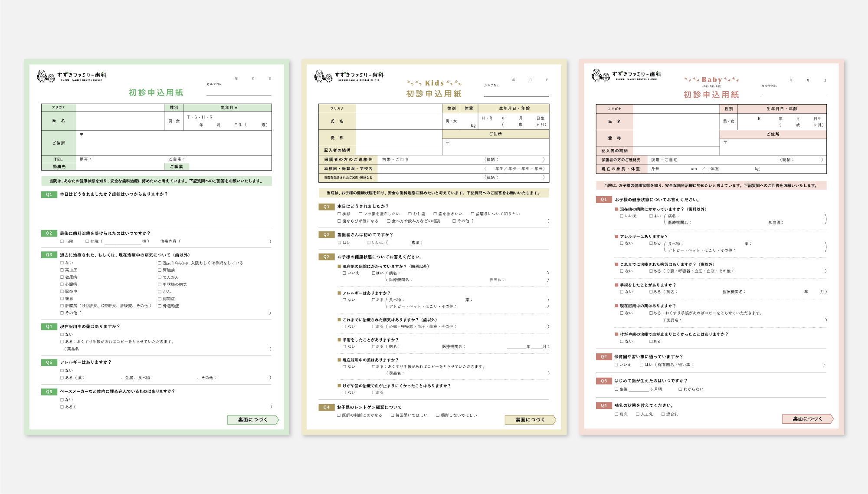This screenshot has height=494, width=868.
Task: Click the 記入者の続柄 label on the Kids form
Action: [x=337, y=150]
